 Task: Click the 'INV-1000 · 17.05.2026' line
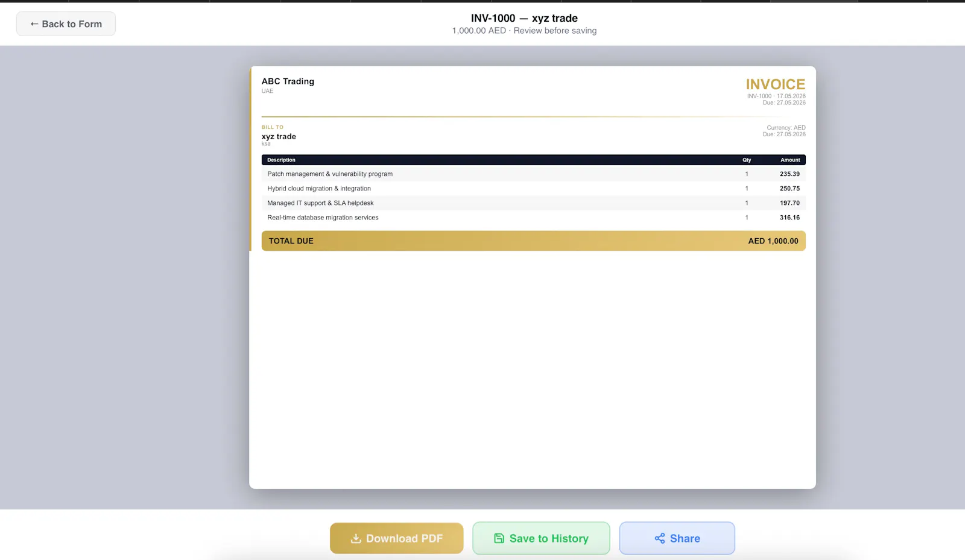click(776, 96)
